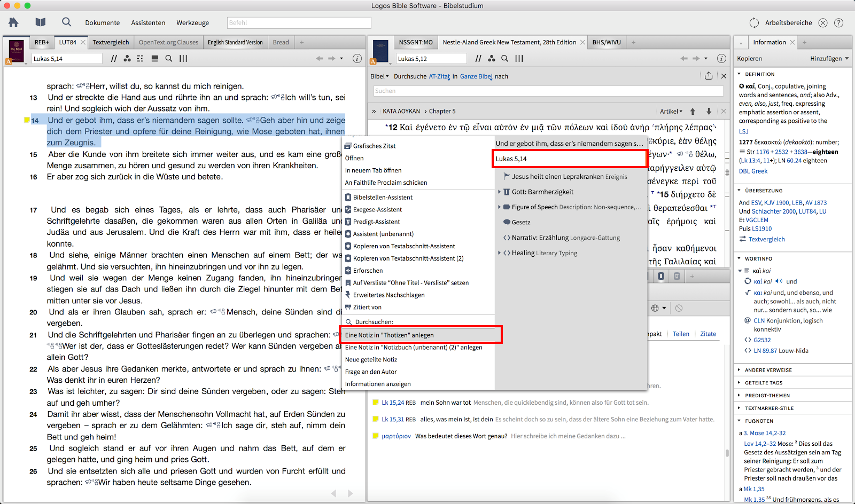The width and height of the screenshot is (855, 504).
Task: Open inline search magnifier in LUT84 toolbar
Action: point(169,58)
